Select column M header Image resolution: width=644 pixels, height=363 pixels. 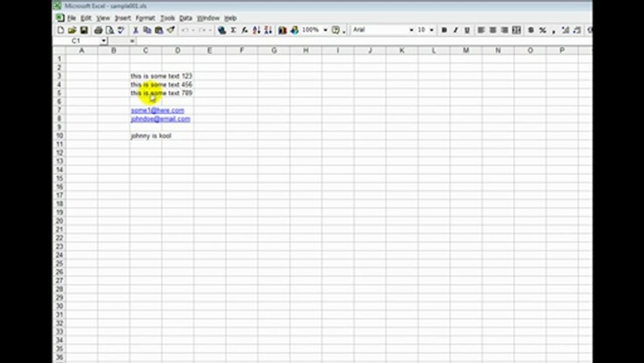tap(466, 50)
